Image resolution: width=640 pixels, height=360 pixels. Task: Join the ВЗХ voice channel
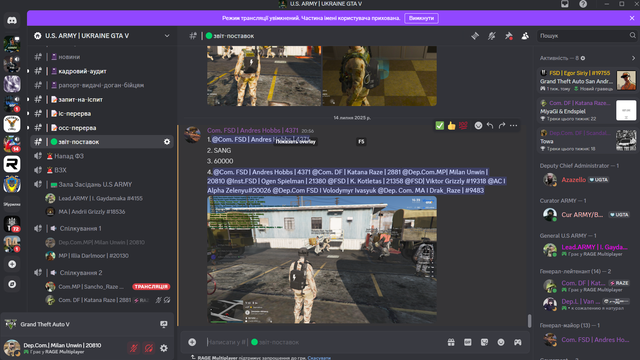click(x=102, y=170)
